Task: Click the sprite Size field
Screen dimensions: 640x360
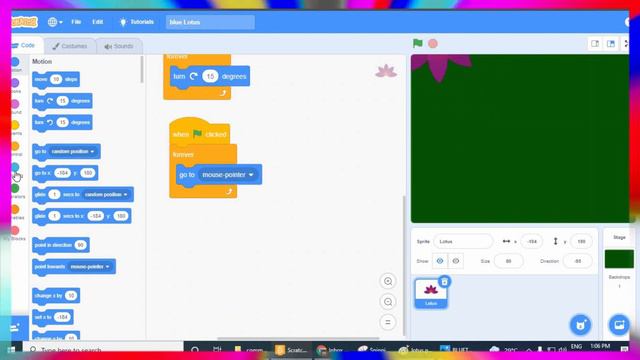Action: click(509, 261)
